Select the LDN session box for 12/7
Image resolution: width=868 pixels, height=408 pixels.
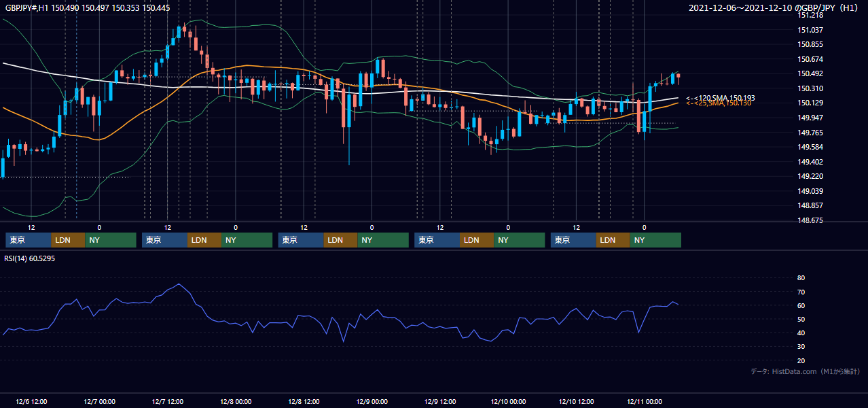click(x=204, y=240)
